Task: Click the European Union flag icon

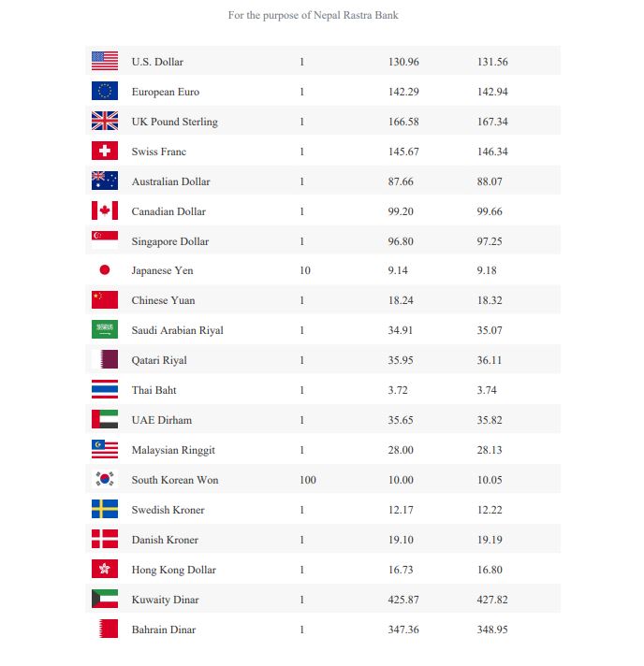Action: tap(105, 91)
